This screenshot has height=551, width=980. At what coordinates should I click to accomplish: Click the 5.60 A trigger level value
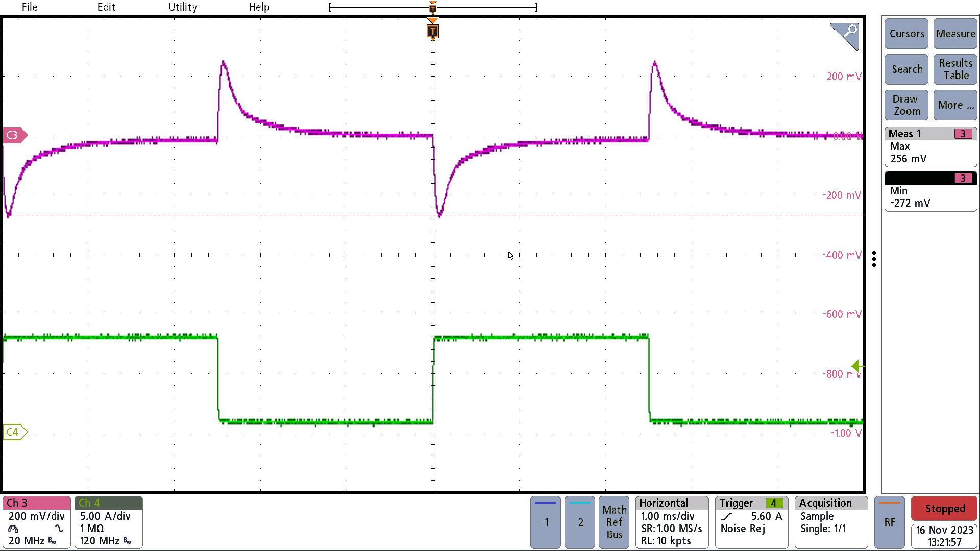tap(767, 516)
